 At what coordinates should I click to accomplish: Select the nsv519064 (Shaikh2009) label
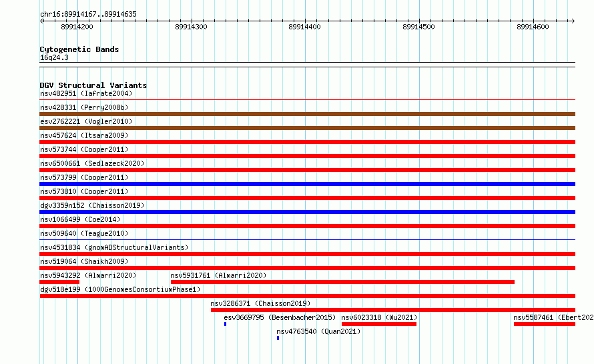pyautogui.click(x=84, y=261)
